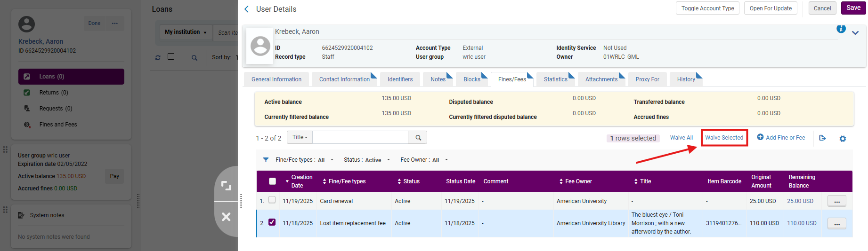This screenshot has height=251, width=868.
Task: Click the back arrow beside User Details
Action: click(x=246, y=9)
